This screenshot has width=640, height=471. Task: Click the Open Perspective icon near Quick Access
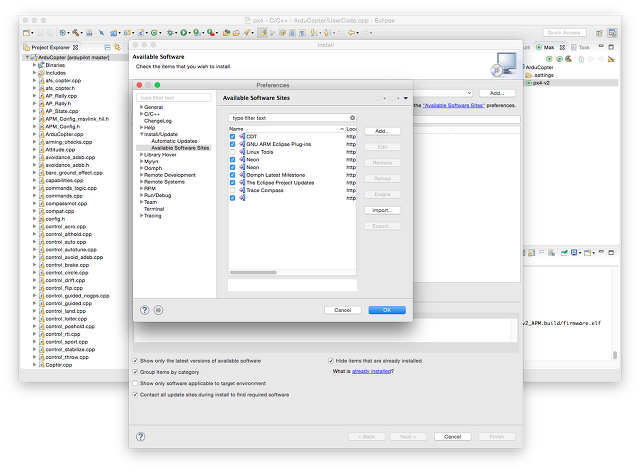(599, 33)
